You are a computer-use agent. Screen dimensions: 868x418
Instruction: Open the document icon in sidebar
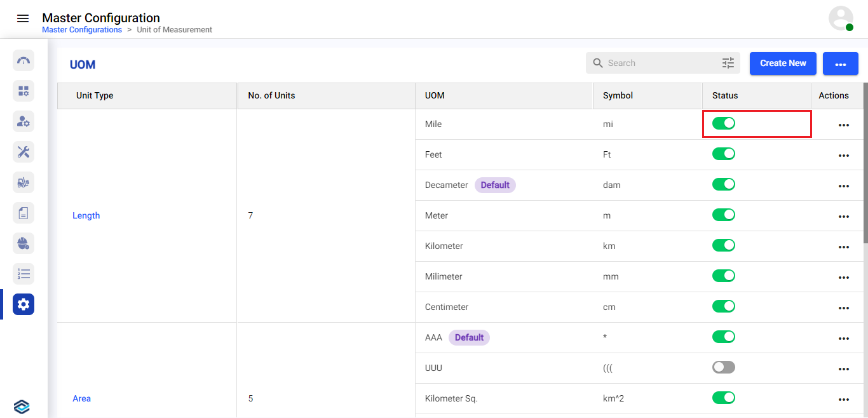(24, 213)
